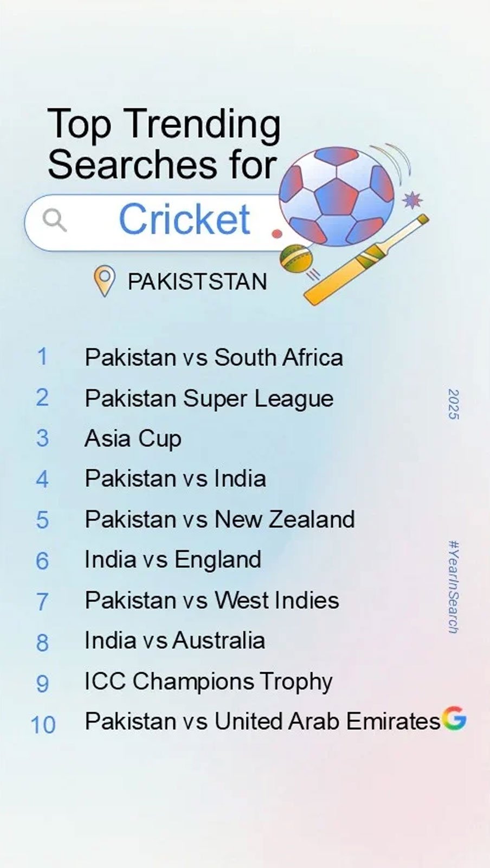Image resolution: width=490 pixels, height=868 pixels.
Task: Open ICC Champions Trophy entry
Action: pos(208,681)
